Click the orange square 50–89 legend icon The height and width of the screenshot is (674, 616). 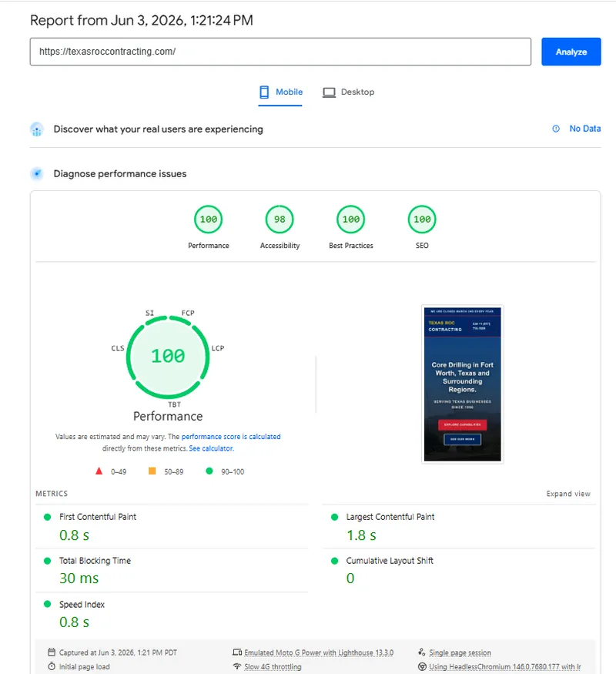(x=152, y=471)
